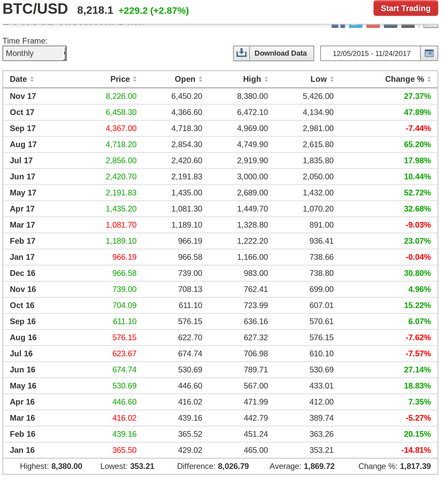
Task: Sort by the High header label
Action: pos(252,79)
